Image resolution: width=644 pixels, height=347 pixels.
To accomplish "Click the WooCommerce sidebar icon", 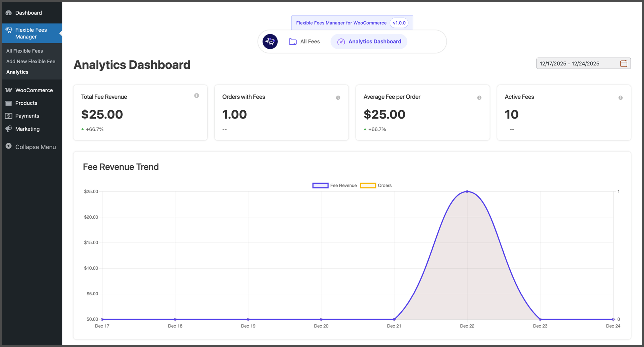I will pos(9,90).
